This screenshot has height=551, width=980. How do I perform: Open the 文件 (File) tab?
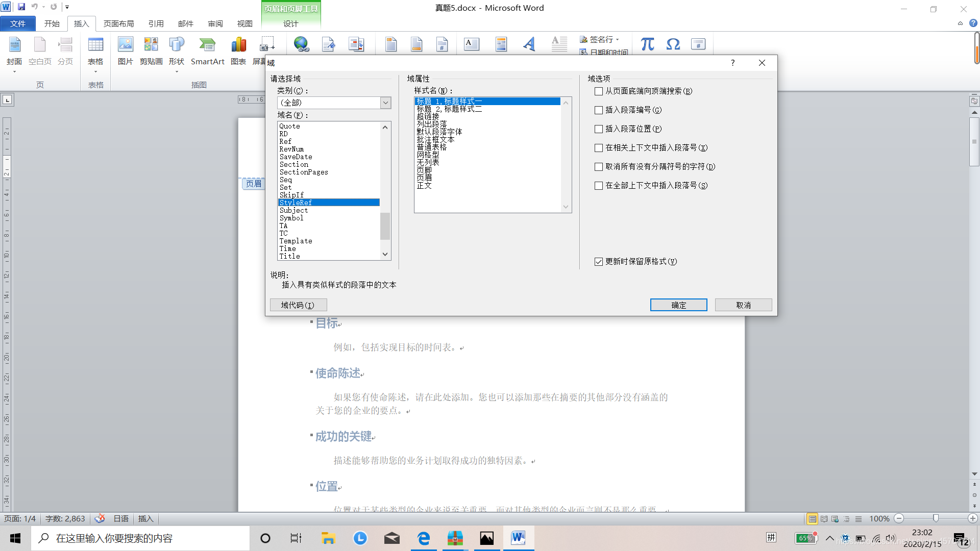point(18,23)
